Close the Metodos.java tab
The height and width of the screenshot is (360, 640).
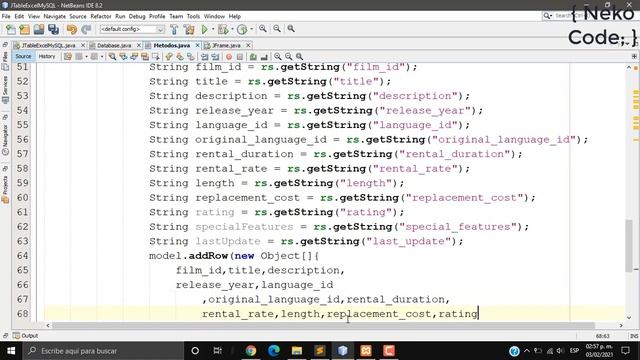198,45
